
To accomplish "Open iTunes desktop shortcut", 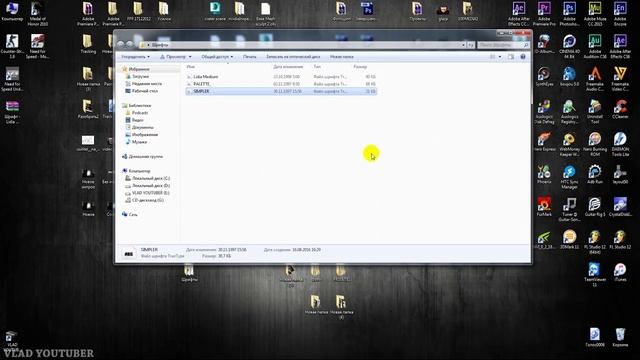I will [620, 272].
